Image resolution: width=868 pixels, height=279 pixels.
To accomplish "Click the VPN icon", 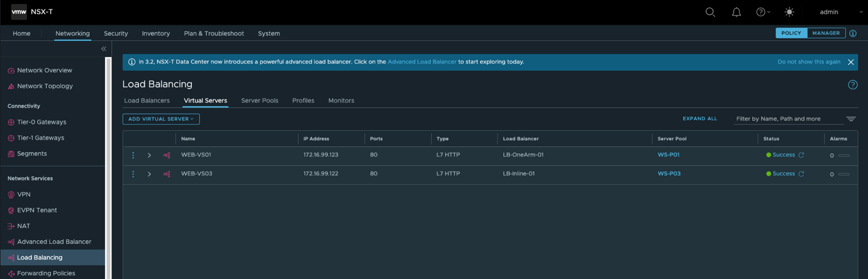I will coord(11,194).
